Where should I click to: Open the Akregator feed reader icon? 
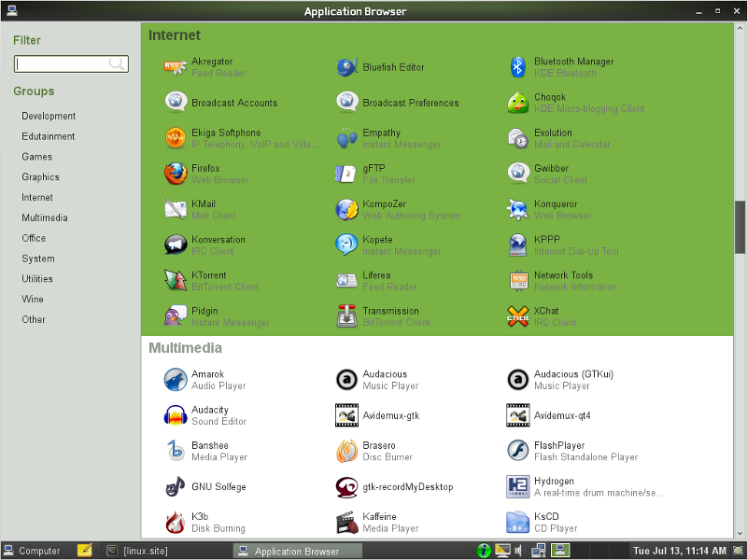176,67
